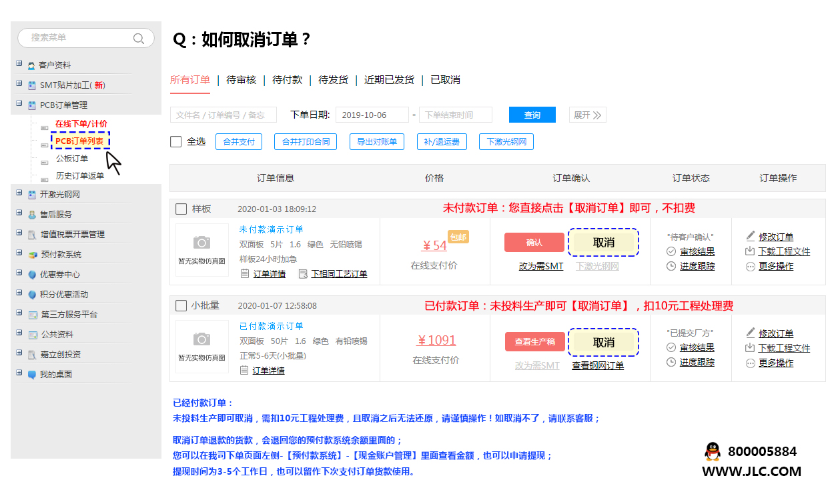Tick the checkbox beside 小批量 order
832x504 pixels.
pyautogui.click(x=181, y=305)
